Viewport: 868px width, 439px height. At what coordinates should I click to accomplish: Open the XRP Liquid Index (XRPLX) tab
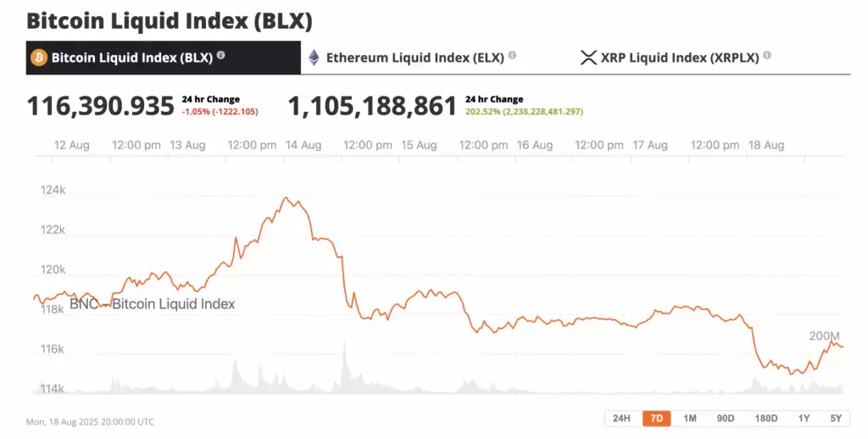point(687,58)
